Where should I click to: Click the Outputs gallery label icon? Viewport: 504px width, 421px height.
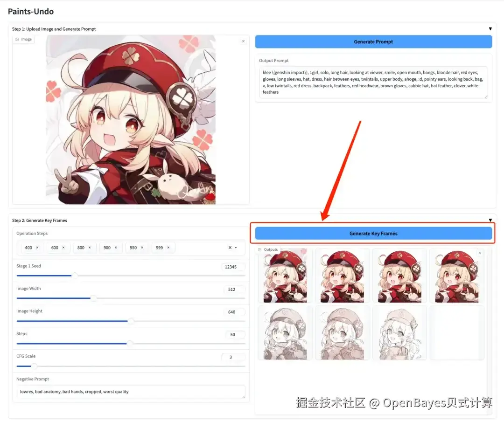[260, 249]
